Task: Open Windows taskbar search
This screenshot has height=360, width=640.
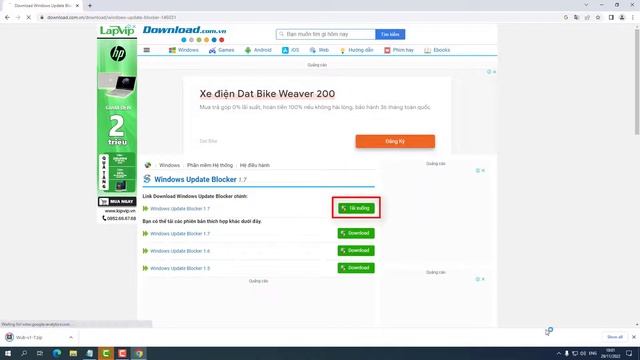Action: pyautogui.click(x=24, y=353)
